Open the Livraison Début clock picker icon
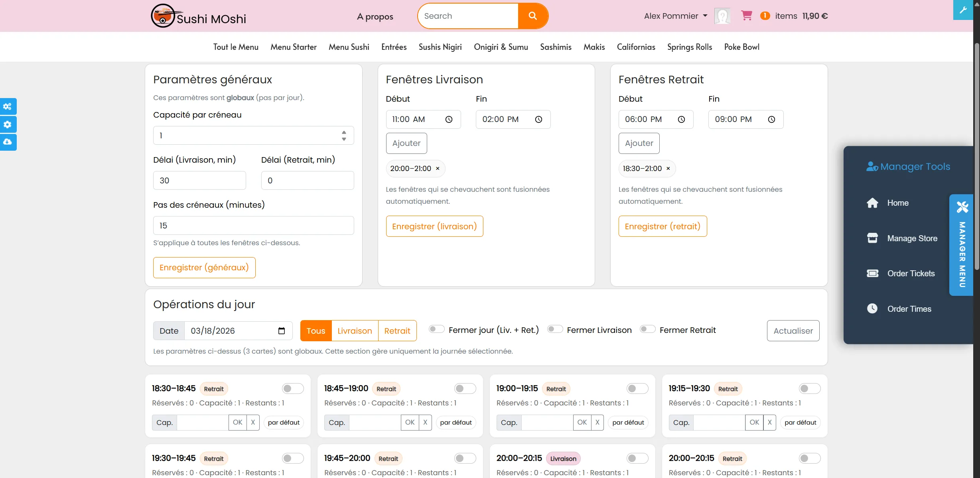The width and height of the screenshot is (980, 478). 449,119
